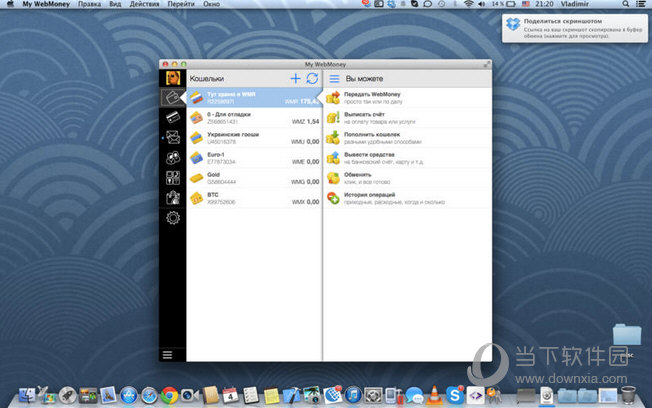Open the desktop folder icon at right
This screenshot has height=408, width=652.
pos(627,334)
